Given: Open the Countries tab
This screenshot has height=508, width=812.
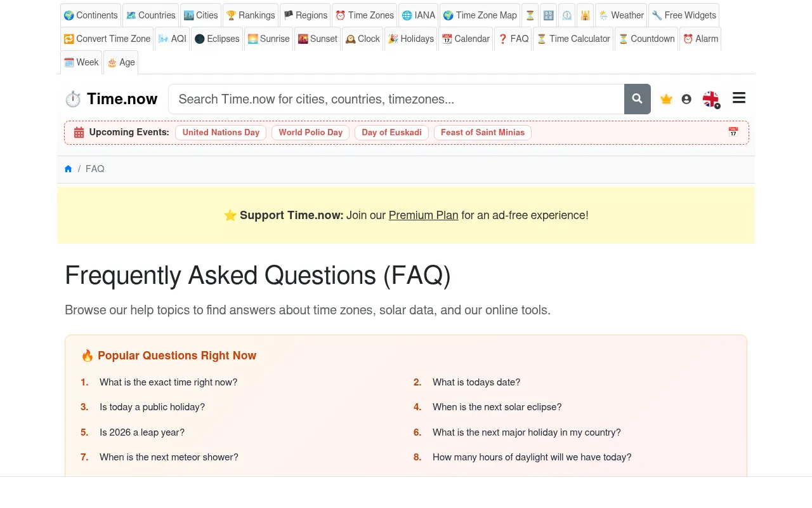Looking at the screenshot, I should 150,15.
